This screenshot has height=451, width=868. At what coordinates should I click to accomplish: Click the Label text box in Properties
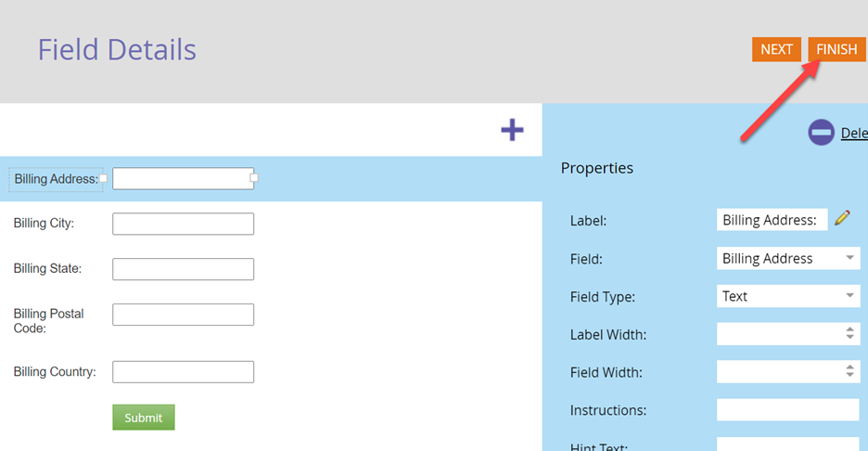[772, 220]
